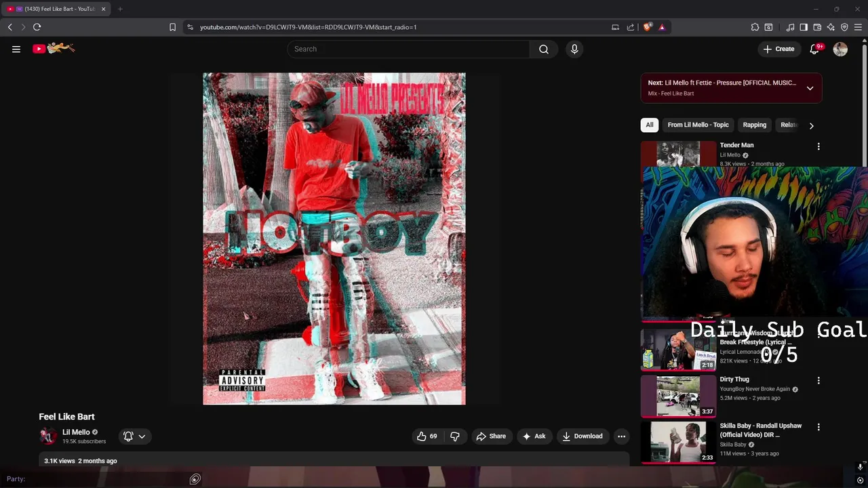This screenshot has height=488, width=868.
Task: Go back with browser back arrow
Action: 9,27
